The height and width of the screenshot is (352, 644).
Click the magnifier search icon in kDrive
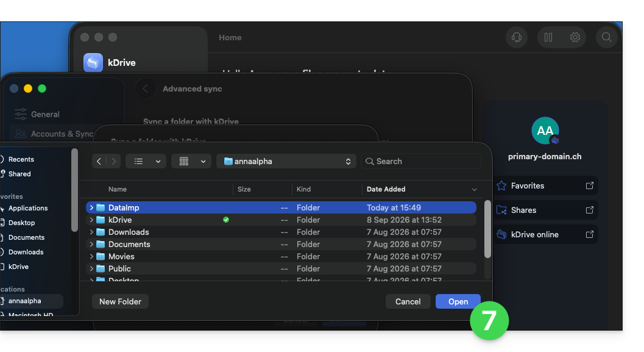(607, 37)
